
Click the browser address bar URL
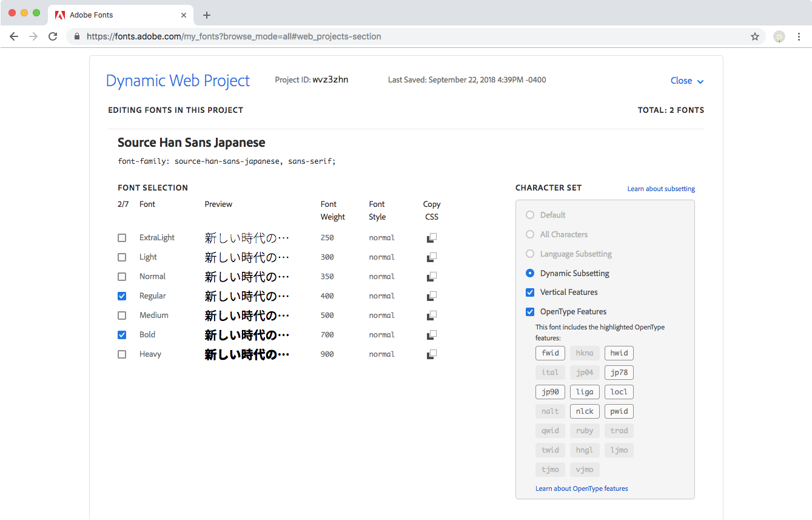tap(233, 36)
